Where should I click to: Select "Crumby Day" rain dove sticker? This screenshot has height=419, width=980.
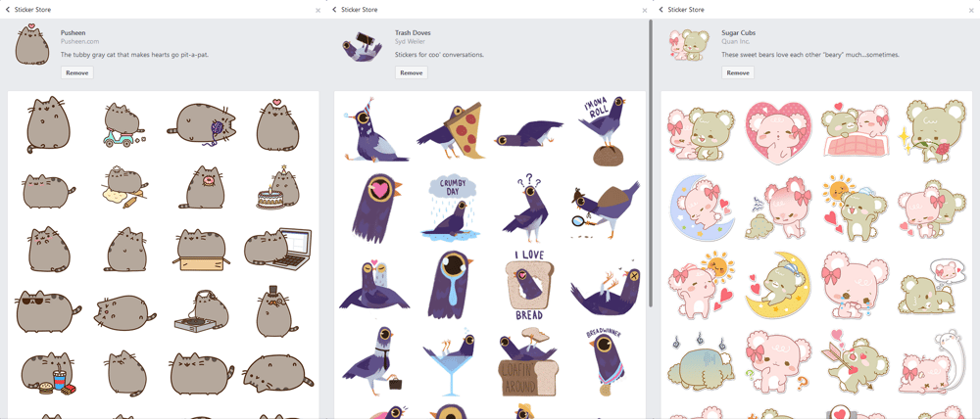[452, 209]
